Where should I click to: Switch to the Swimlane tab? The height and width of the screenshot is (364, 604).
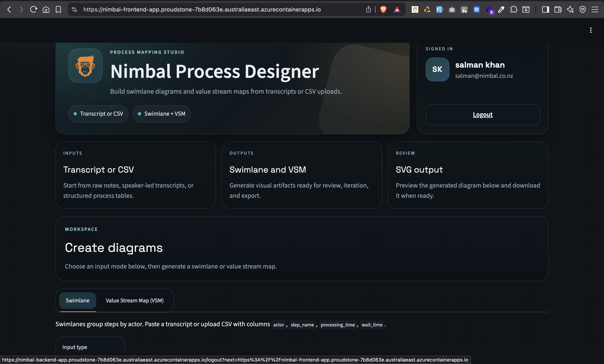[77, 301]
